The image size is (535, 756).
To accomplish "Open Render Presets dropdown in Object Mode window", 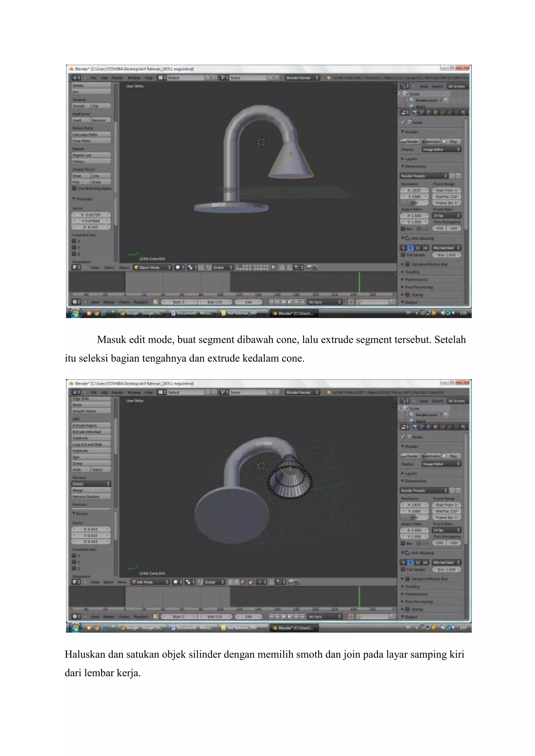I will tap(424, 176).
